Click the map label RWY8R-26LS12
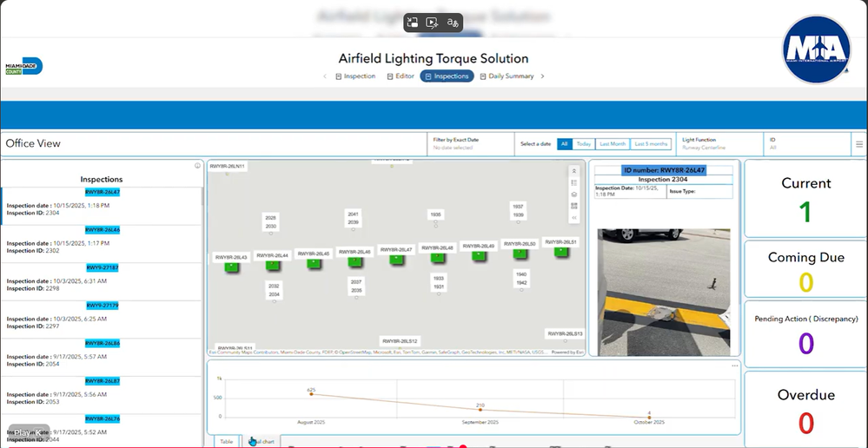868x448 pixels. coord(400,340)
